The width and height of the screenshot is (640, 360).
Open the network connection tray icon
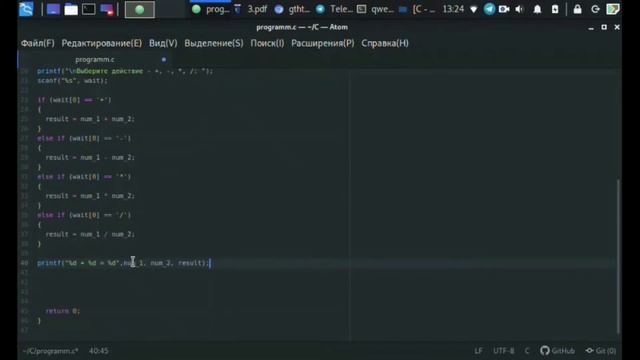(x=473, y=9)
